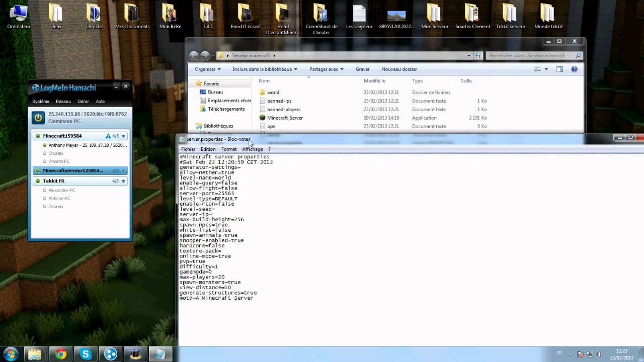The image size is (644, 362).
Task: Click the Hamachi power button
Action: [38, 118]
